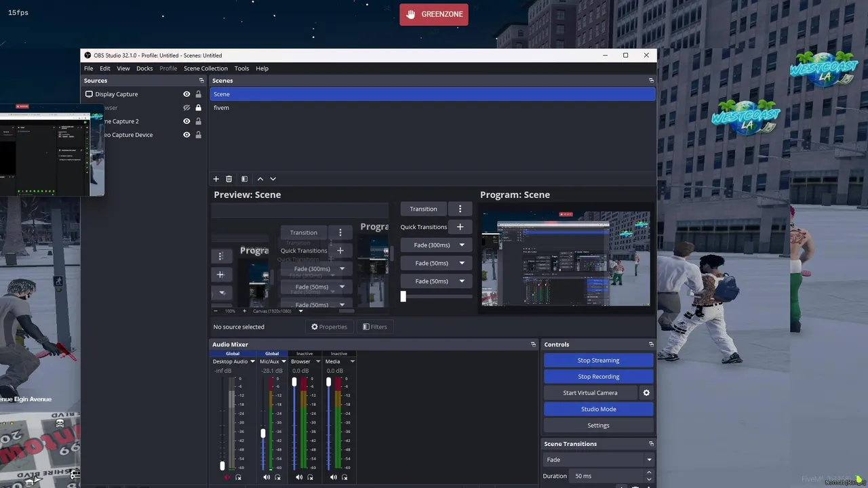Open Desktop Audio options dropdown arrow

coord(252,362)
